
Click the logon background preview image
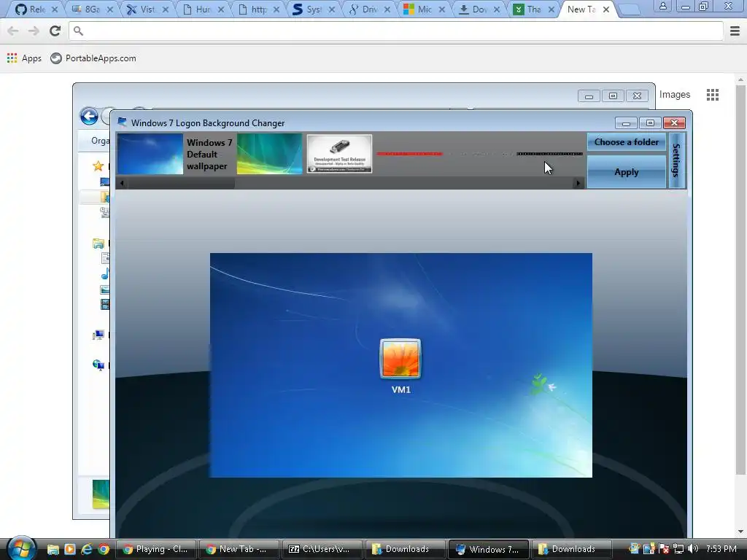point(401,365)
